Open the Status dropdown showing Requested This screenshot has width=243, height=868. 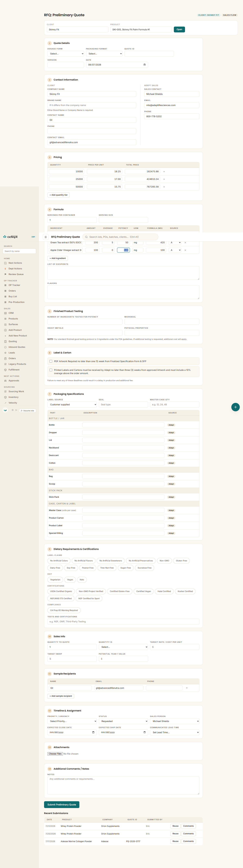123,721
